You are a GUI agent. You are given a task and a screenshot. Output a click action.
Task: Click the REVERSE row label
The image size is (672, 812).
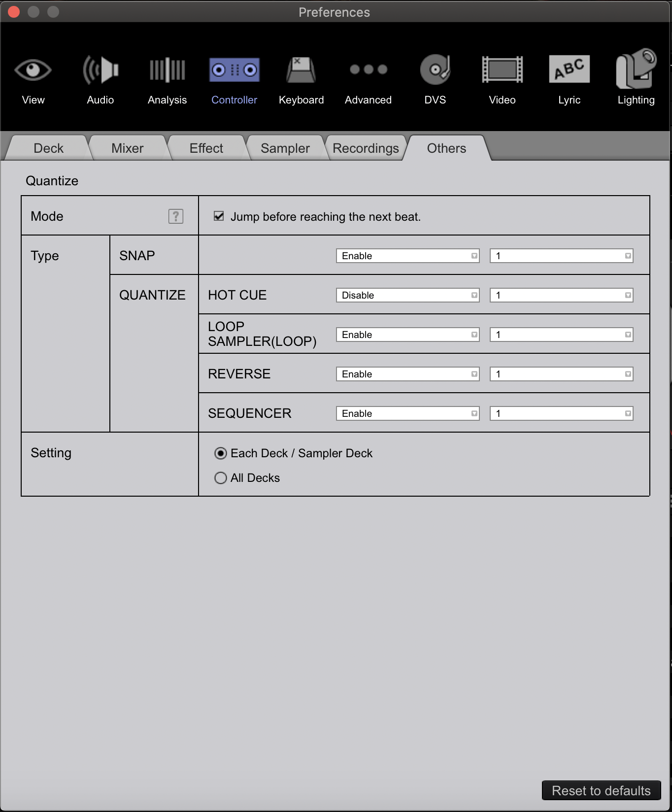pos(239,374)
